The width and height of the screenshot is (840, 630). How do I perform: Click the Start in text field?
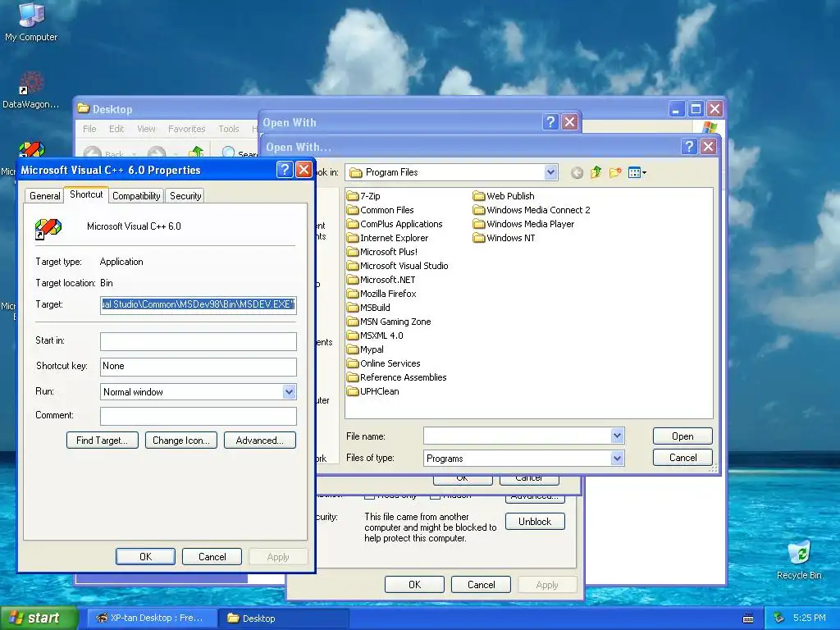(x=199, y=341)
